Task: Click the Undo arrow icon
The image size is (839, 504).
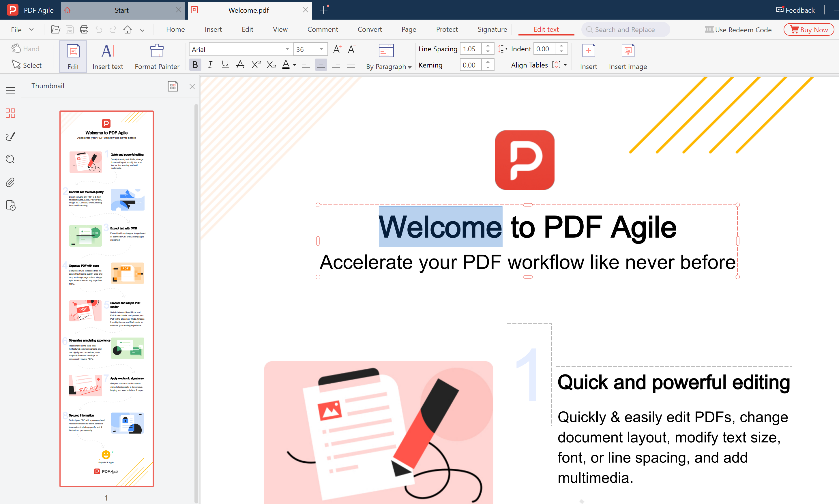Action: coord(99,29)
